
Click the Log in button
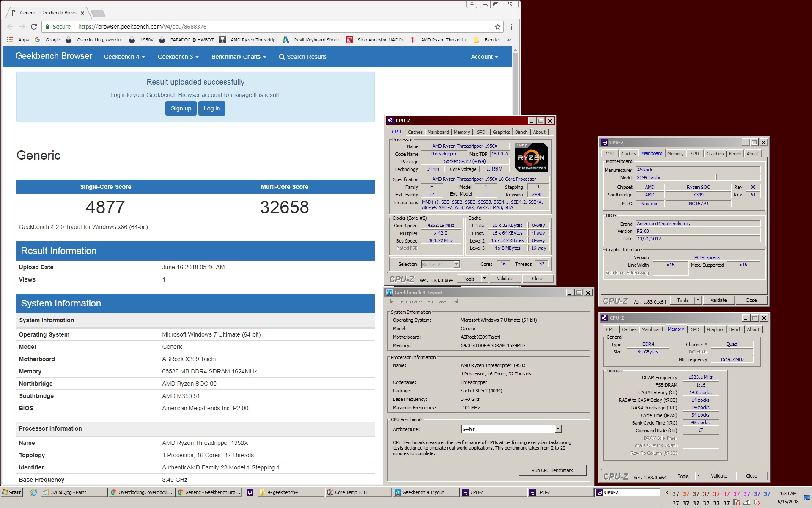coord(212,108)
